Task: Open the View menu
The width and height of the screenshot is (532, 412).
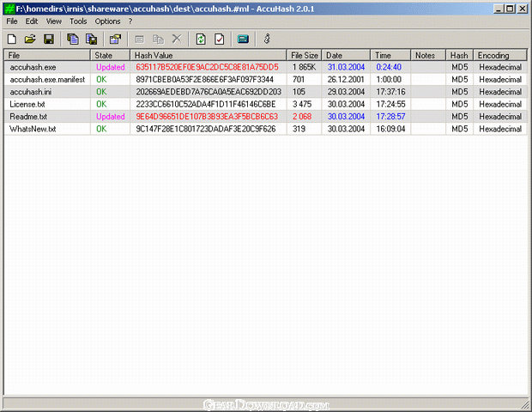Action: point(53,21)
